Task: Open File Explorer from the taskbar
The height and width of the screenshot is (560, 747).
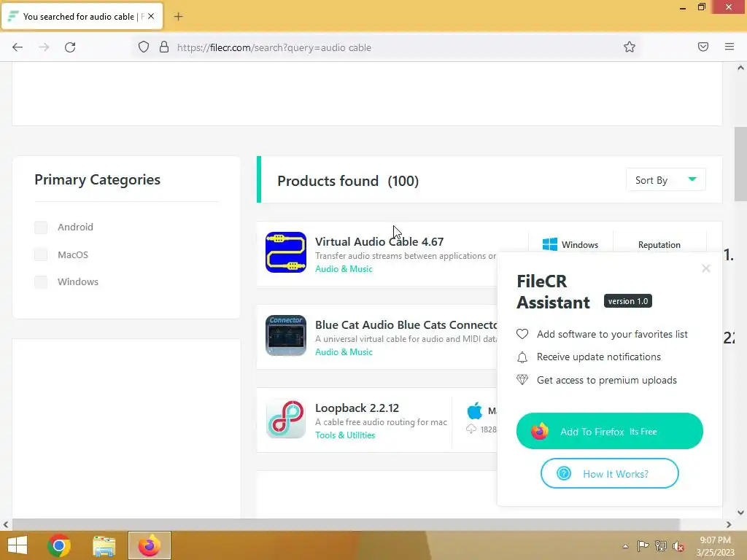Action: click(104, 545)
